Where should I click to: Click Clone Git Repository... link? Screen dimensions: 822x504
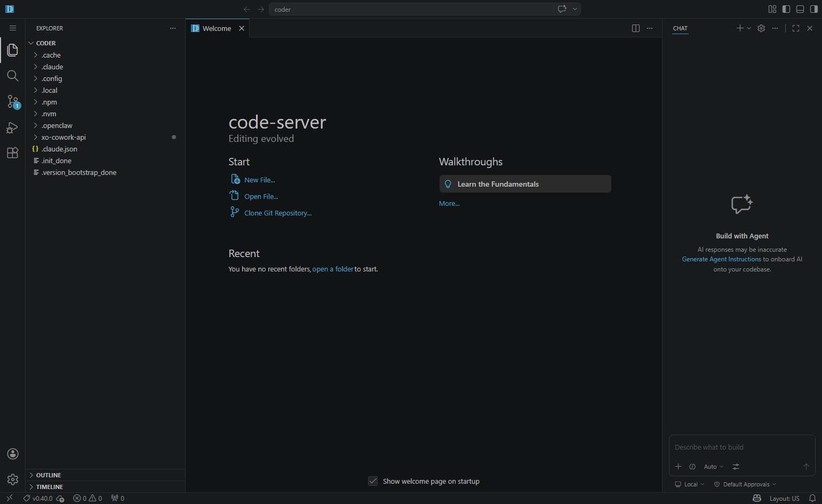[278, 213]
